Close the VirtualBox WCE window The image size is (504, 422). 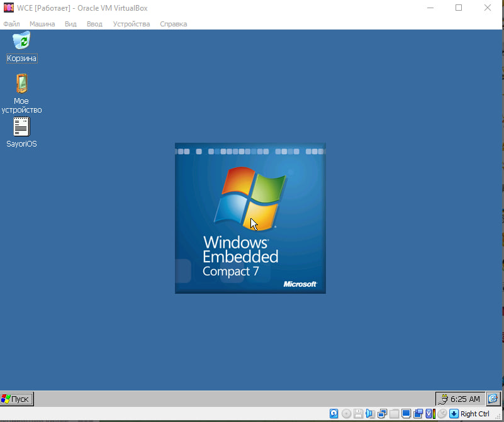tap(488, 8)
